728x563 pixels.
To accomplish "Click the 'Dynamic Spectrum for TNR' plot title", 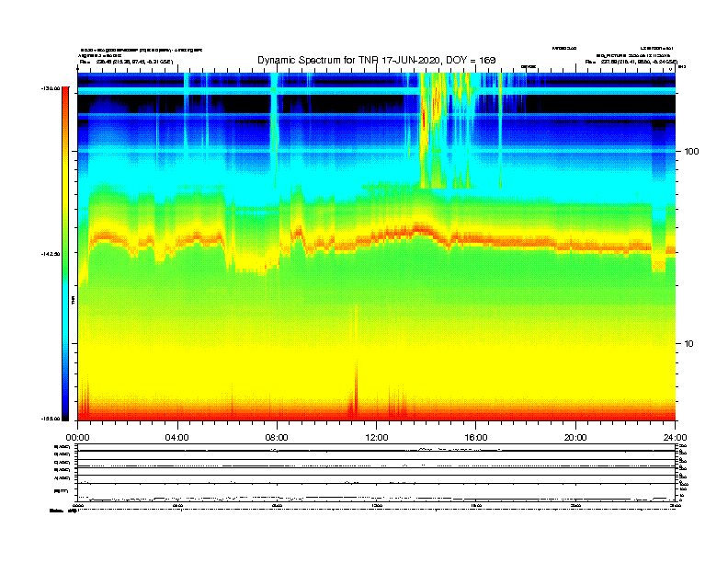I will 377,60.
